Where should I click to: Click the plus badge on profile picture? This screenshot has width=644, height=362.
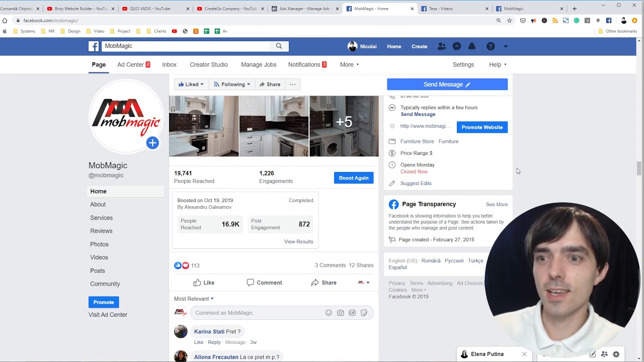click(152, 143)
